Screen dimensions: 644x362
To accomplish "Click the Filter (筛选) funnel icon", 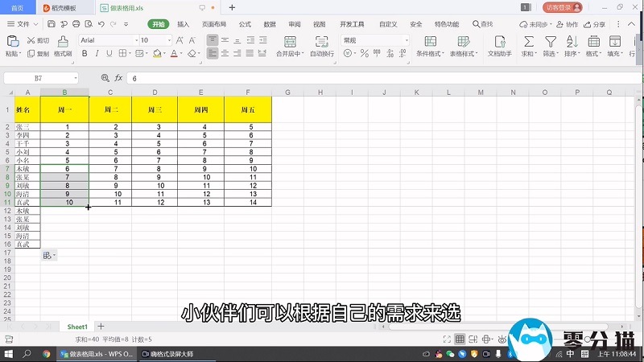I will click(x=550, y=41).
